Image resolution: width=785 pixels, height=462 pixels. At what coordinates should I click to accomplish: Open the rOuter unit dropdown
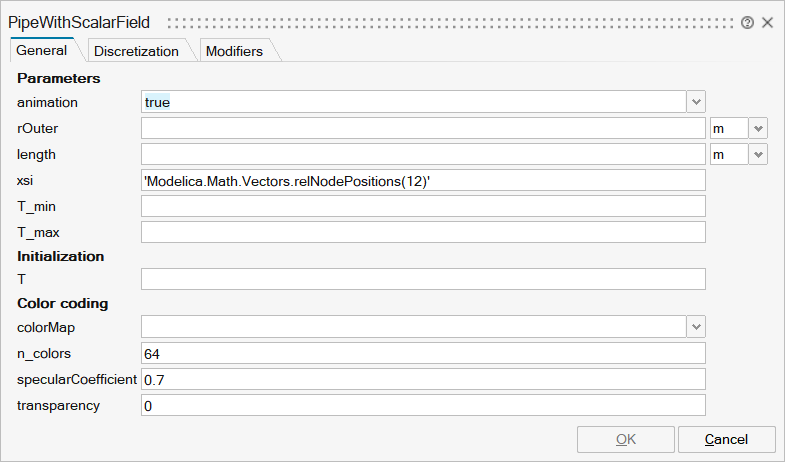click(758, 128)
